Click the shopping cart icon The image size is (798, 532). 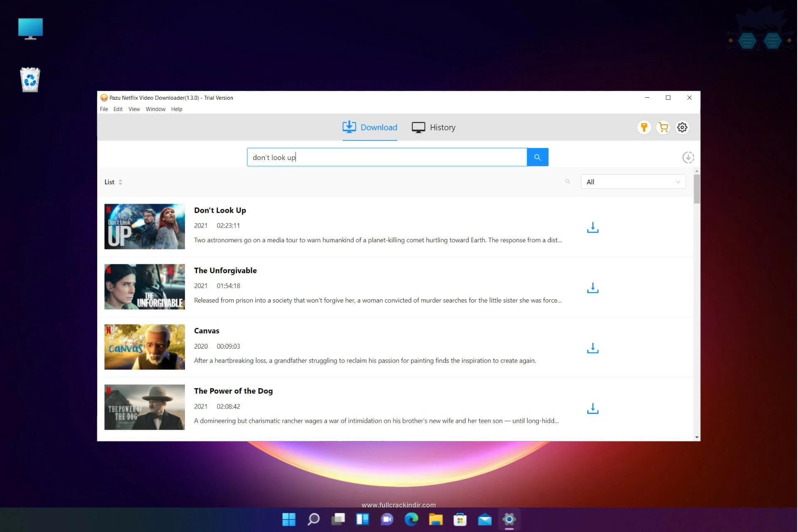663,126
